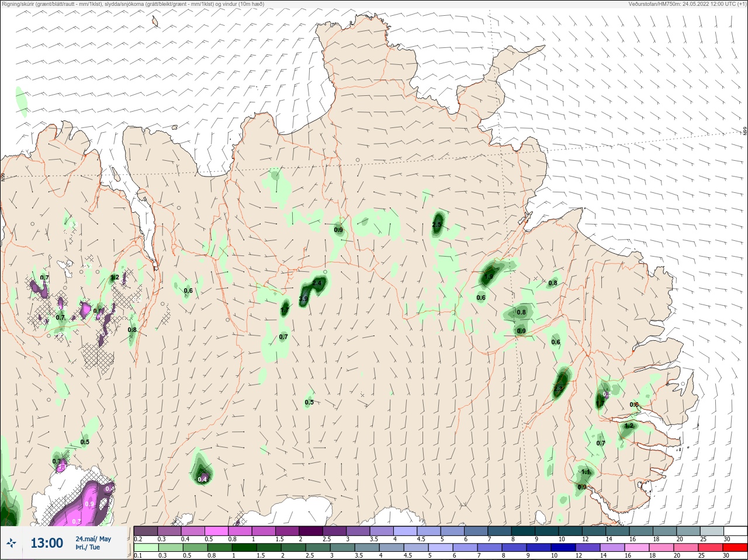Pick the palest green swatch above 0.1 label
The height and width of the screenshot is (560, 748).
pos(146,548)
